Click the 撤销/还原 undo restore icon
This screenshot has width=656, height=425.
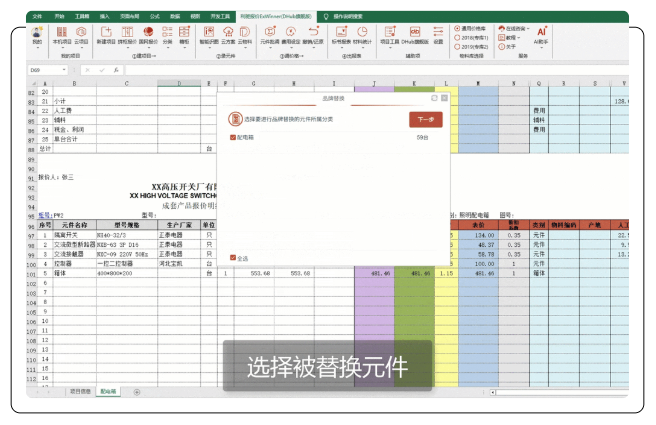(x=313, y=32)
